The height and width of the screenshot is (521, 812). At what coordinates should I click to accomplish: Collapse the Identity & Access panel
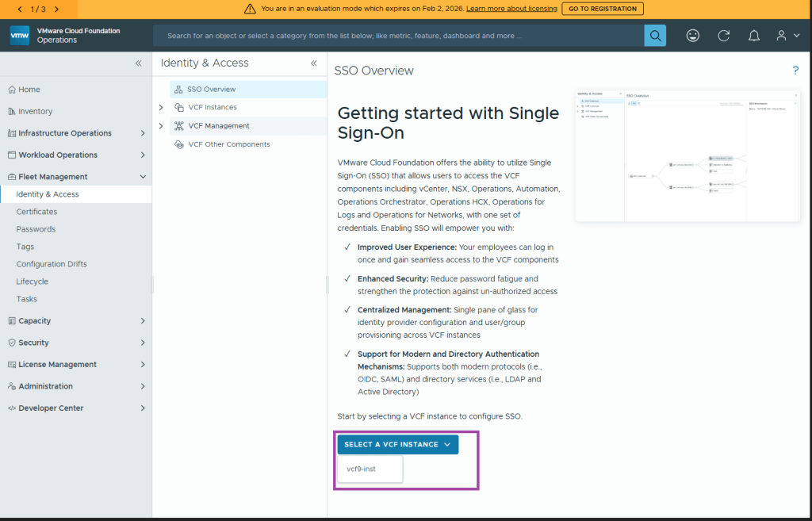click(314, 63)
